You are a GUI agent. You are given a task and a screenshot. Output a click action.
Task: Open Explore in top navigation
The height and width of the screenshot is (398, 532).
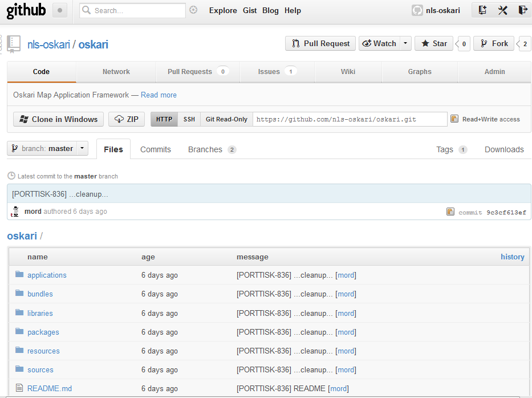tap(223, 10)
